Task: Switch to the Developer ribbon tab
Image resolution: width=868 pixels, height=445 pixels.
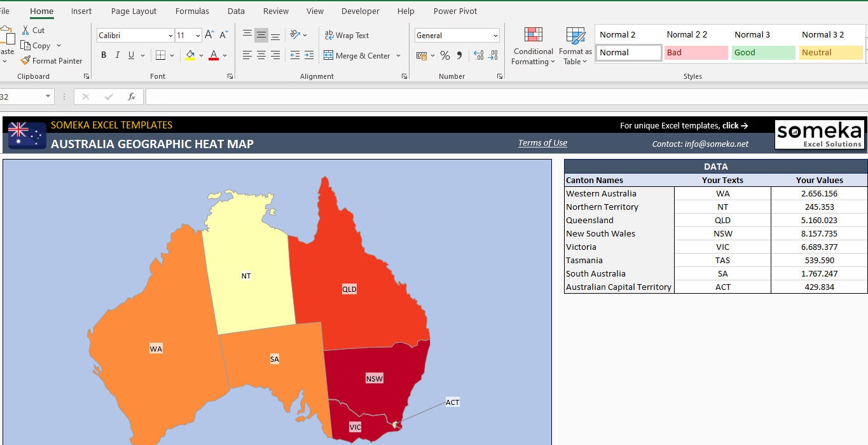Action: 360,11
